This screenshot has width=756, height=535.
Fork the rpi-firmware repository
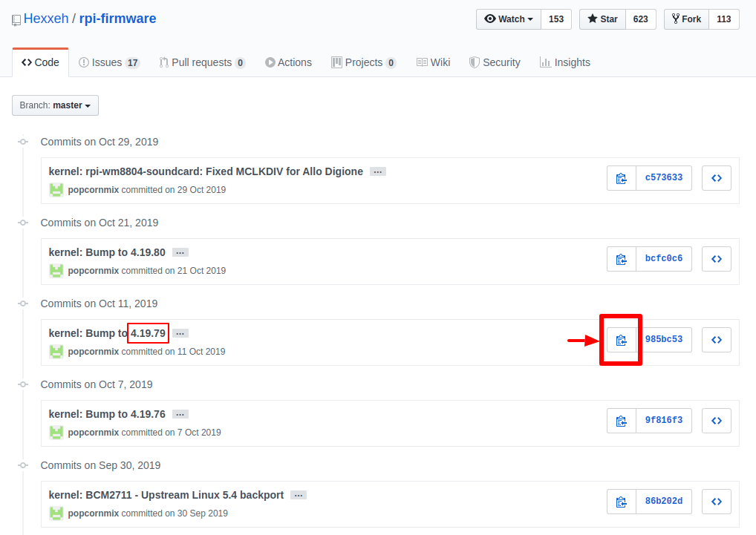tap(686, 19)
